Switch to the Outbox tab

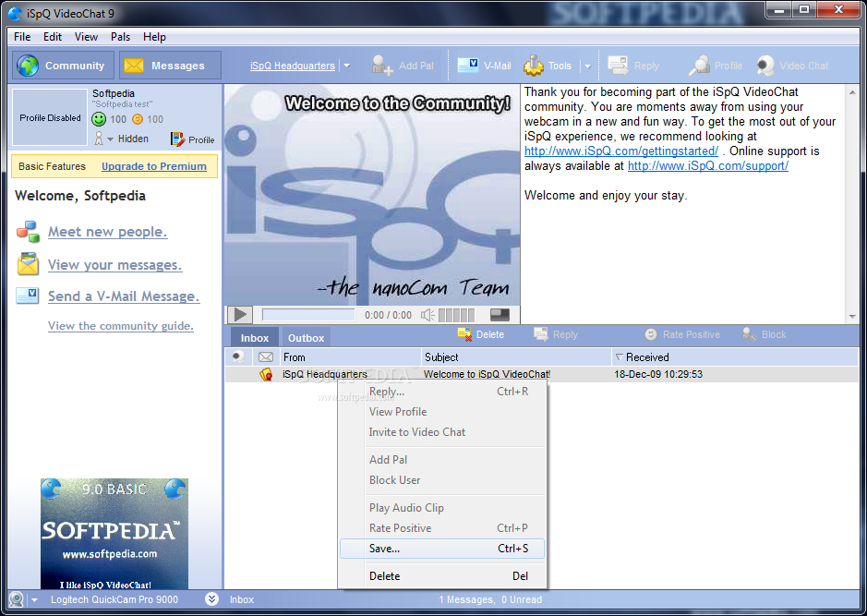[x=306, y=338]
